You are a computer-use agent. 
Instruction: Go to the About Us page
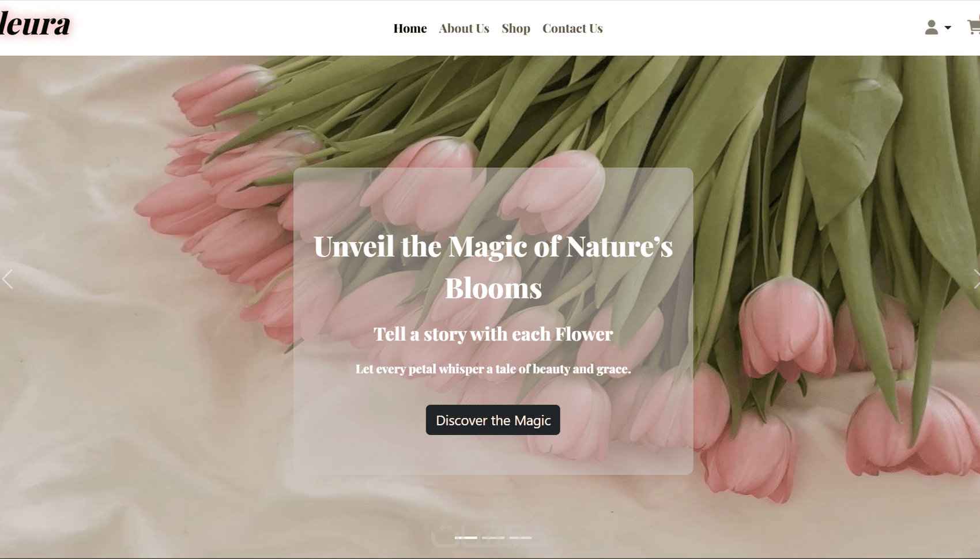(464, 28)
